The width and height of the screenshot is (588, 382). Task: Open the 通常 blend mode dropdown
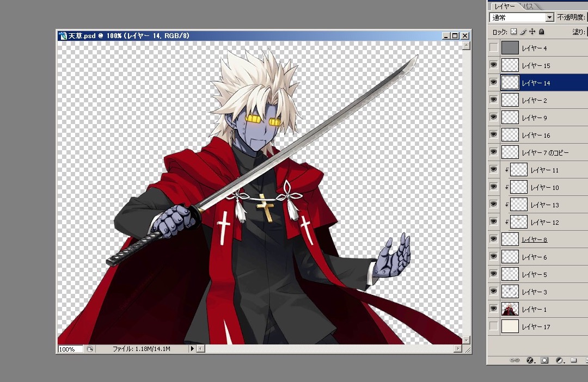tap(549, 18)
